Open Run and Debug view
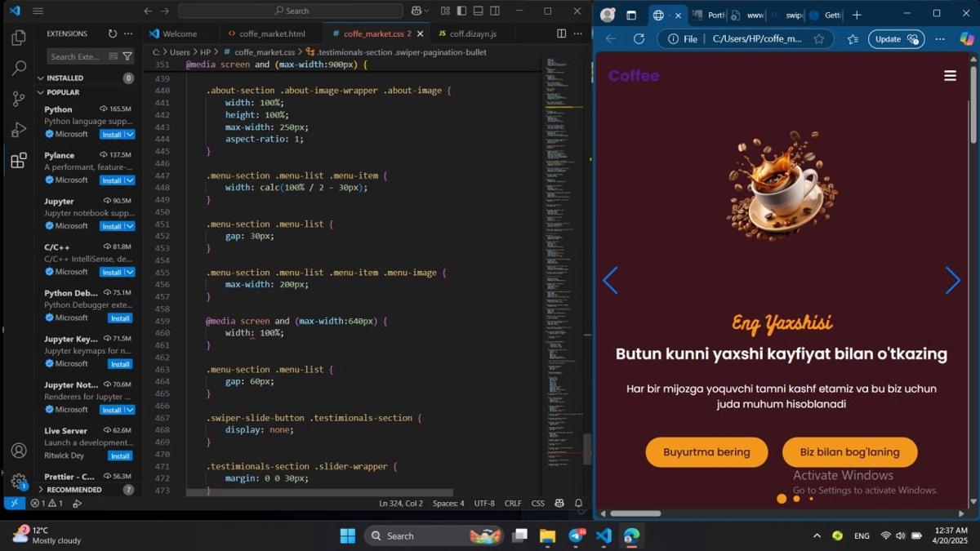This screenshot has width=980, height=551. 19,130
